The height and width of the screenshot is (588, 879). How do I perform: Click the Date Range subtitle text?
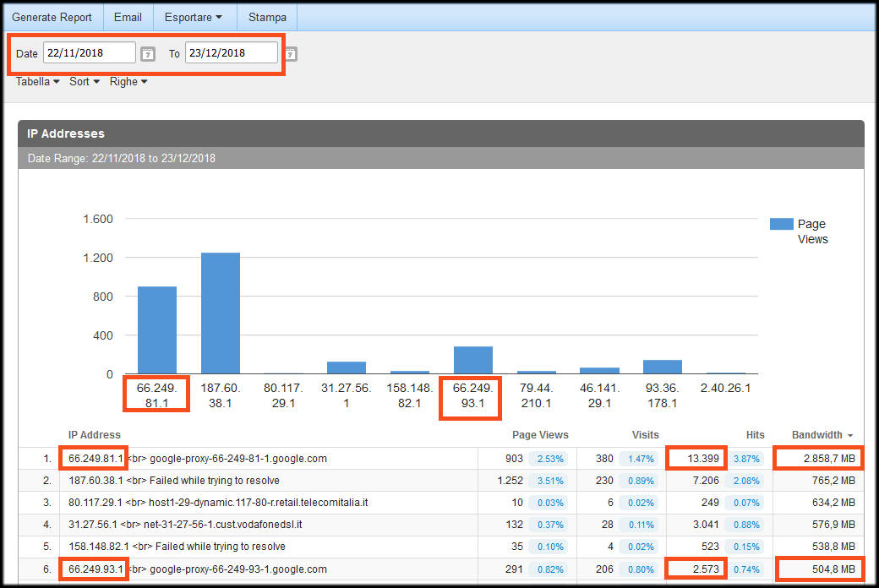pos(121,158)
